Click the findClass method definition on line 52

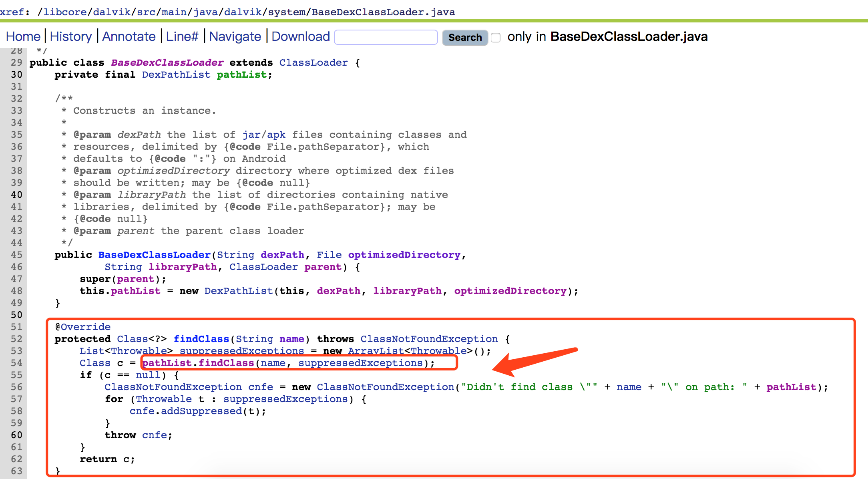pos(201,339)
